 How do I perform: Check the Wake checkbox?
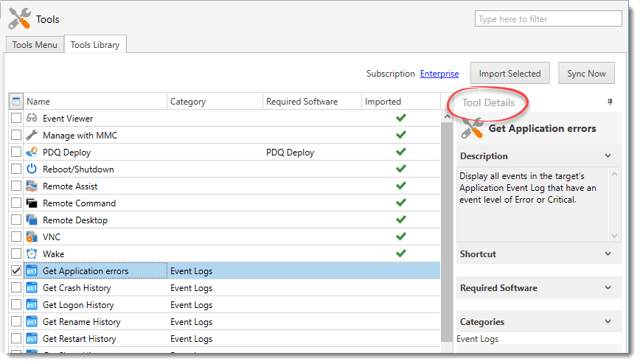coord(16,253)
